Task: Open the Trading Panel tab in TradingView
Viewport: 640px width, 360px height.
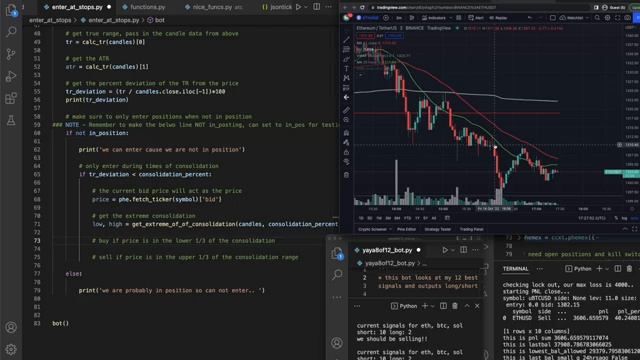Action: pyautogui.click(x=471, y=229)
